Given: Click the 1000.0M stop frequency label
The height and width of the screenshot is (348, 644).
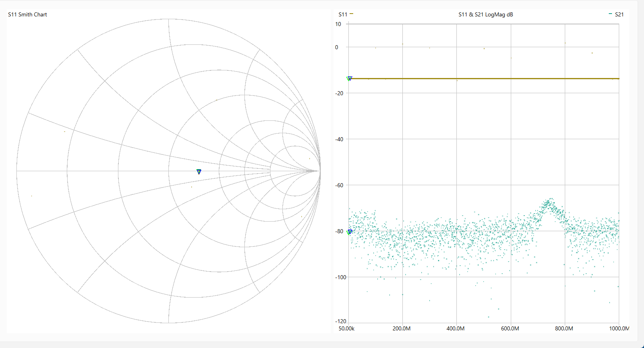Looking at the screenshot, I should tap(619, 328).
